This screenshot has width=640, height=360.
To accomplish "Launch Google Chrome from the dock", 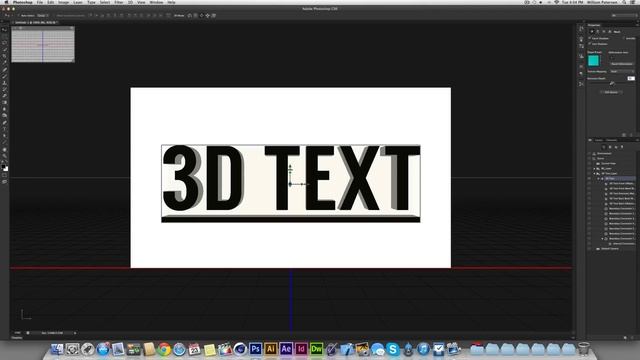I will [x=164, y=349].
